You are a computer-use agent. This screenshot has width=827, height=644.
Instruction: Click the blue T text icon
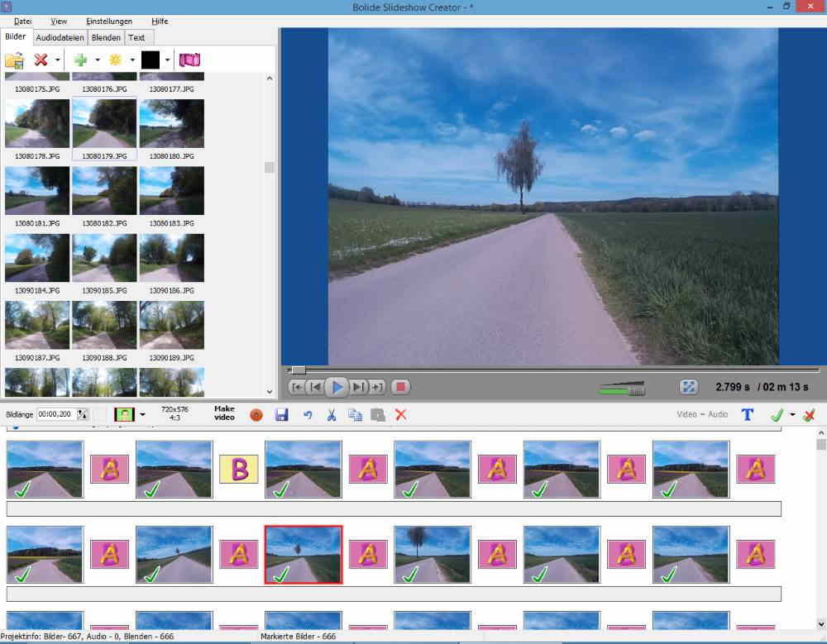tap(748, 414)
